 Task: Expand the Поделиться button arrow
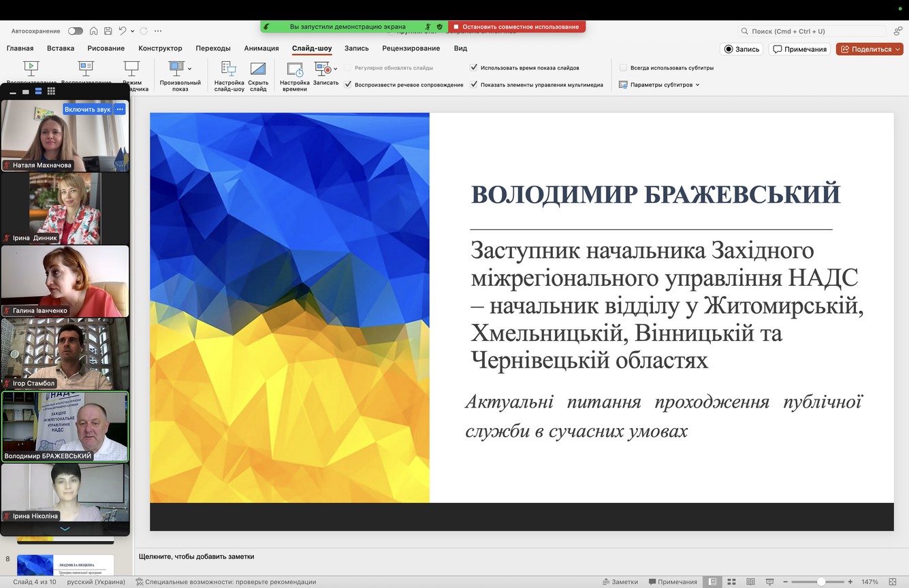point(897,49)
